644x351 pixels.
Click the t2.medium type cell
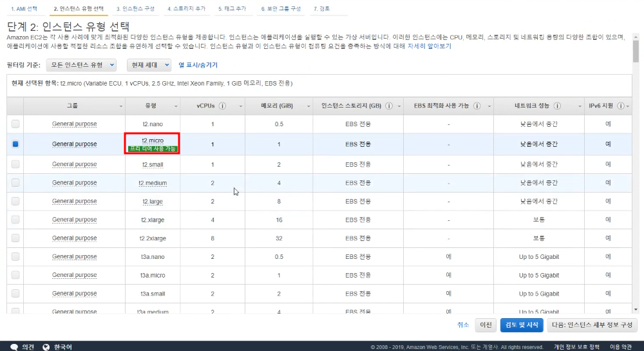point(153,183)
